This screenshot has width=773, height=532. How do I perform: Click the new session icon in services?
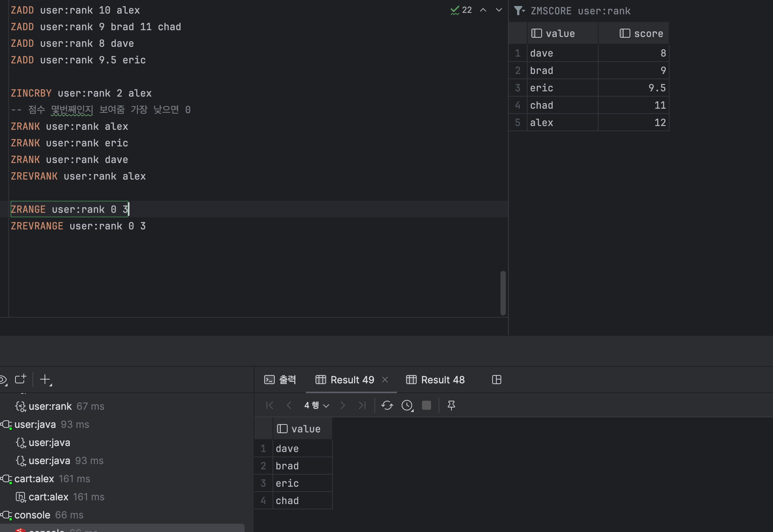point(20,379)
